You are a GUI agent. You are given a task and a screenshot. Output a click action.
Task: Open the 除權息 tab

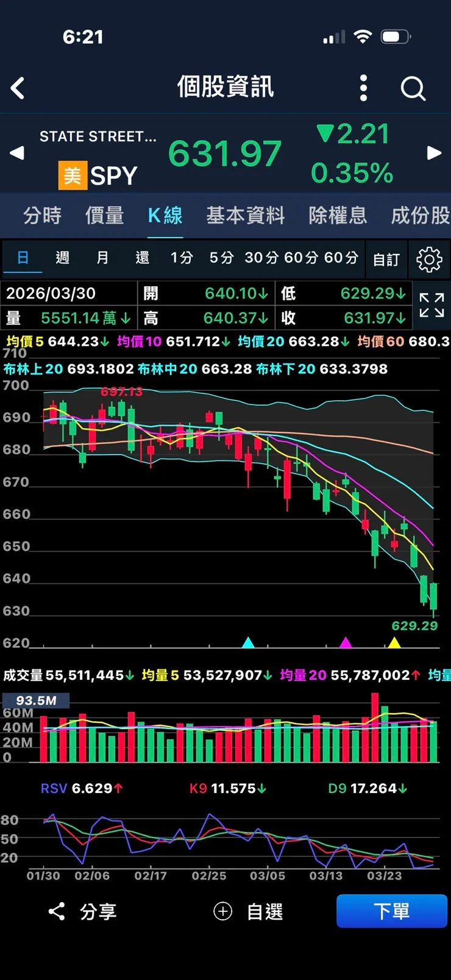coord(338,216)
